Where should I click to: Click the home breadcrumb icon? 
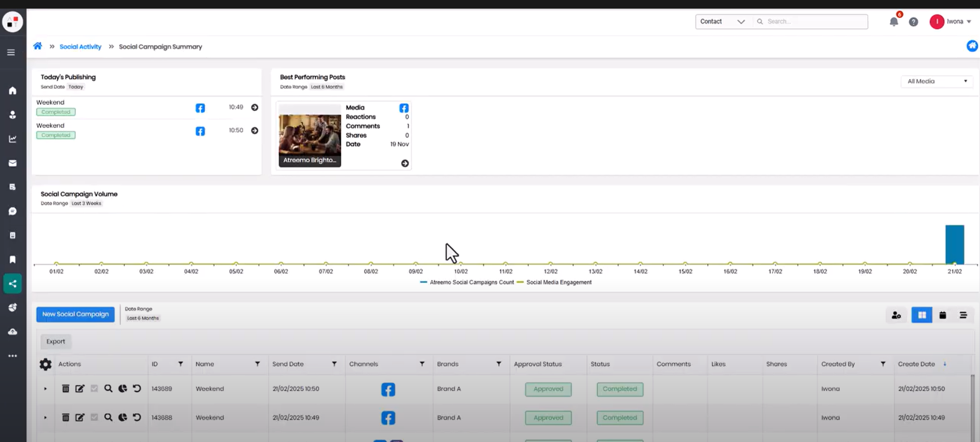[38, 46]
